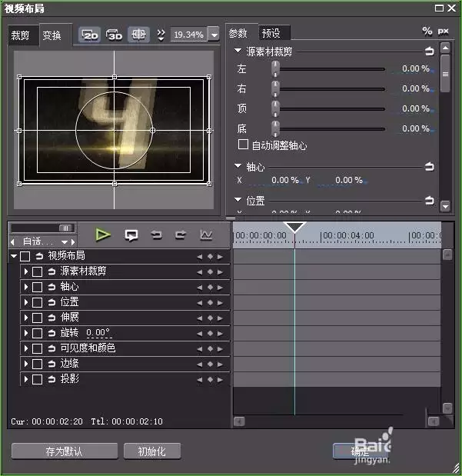Click the curve graph icon

[206, 235]
